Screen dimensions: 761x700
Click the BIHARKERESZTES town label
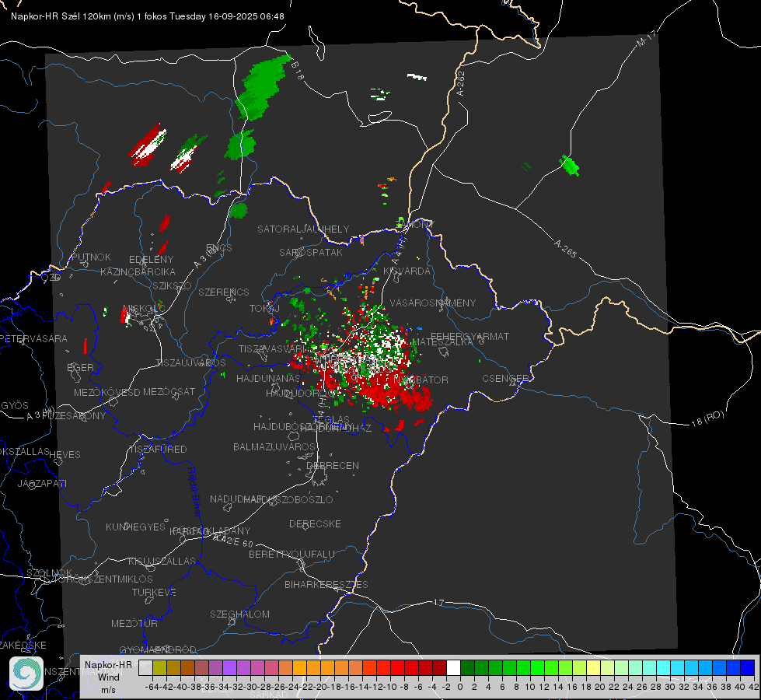(326, 584)
